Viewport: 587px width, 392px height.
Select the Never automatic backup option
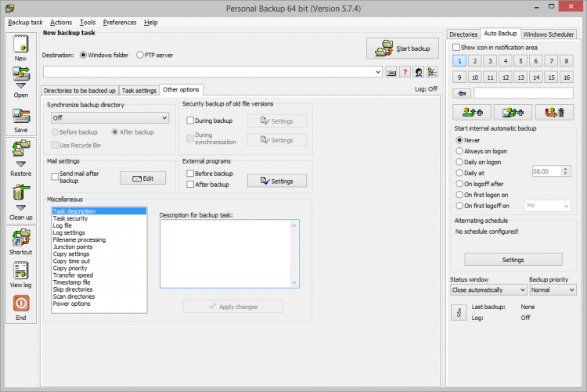[x=459, y=140]
